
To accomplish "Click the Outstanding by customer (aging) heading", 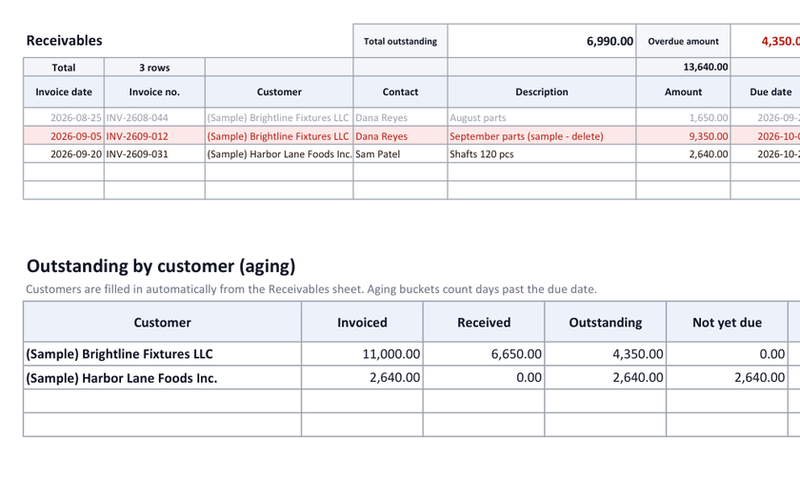I will point(161,266).
